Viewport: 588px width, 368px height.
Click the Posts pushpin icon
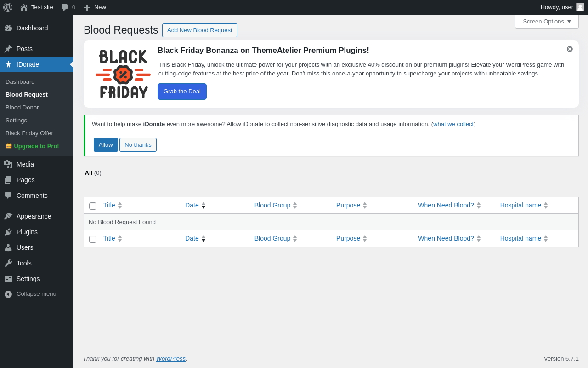(x=8, y=49)
